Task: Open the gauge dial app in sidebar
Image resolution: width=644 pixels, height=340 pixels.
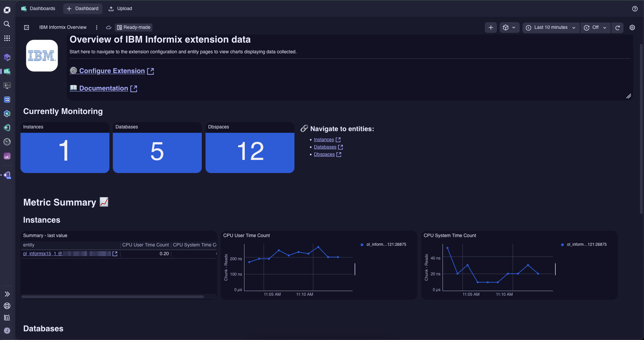Action: (7, 142)
